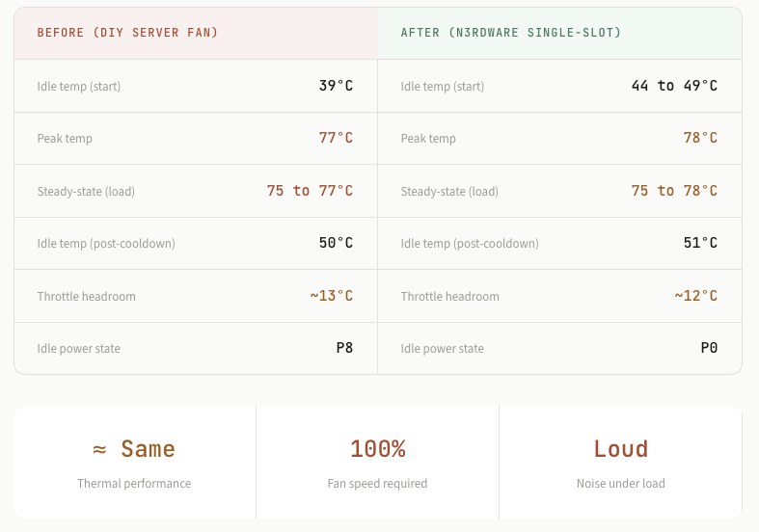759x532 pixels.
Task: Click "Idle power state" label in Before column
Action: pos(79,349)
